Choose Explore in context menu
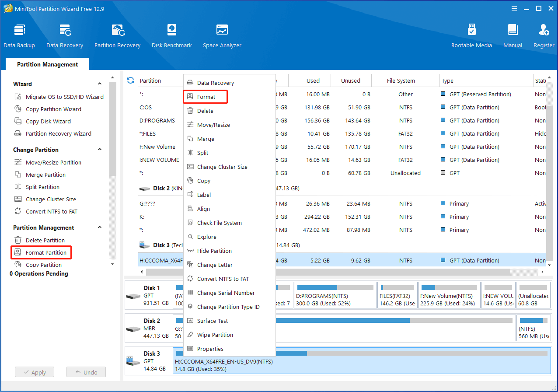This screenshot has width=558, height=392. point(229,237)
